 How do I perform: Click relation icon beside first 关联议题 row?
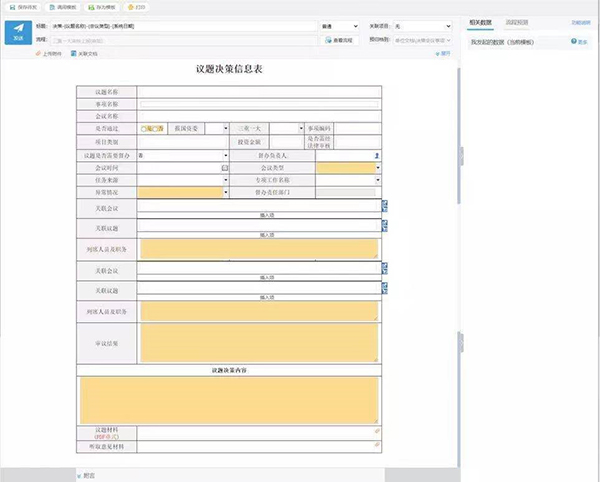click(385, 226)
